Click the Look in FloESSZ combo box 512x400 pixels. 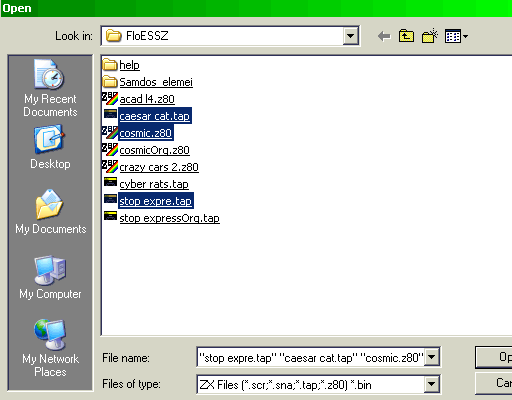pyautogui.click(x=230, y=36)
